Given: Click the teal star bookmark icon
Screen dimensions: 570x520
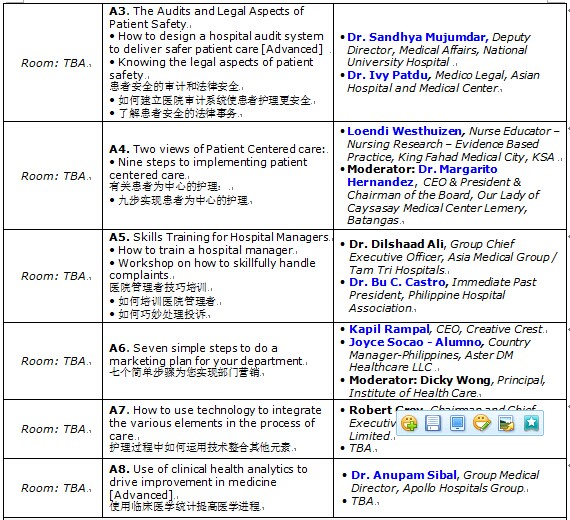Looking at the screenshot, I should pyautogui.click(x=531, y=423).
